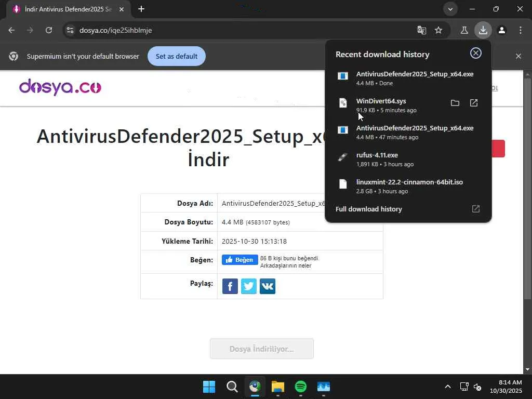Open the Chrome labs flask icon
This screenshot has height=399, width=532.
(464, 30)
